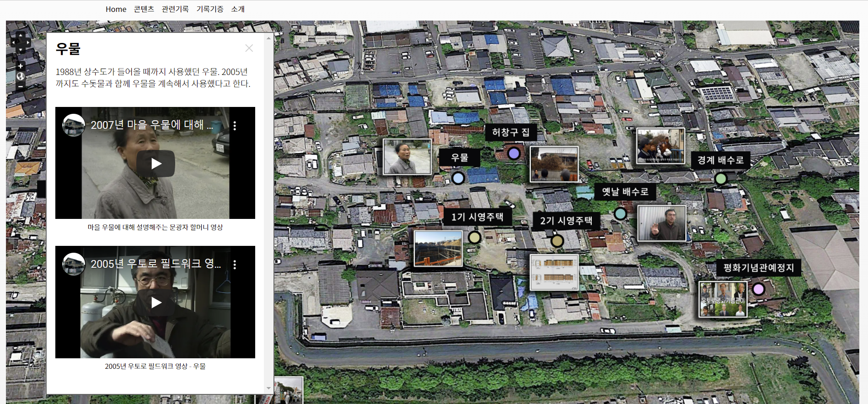
Task: Click the Home link
Action: coord(116,9)
